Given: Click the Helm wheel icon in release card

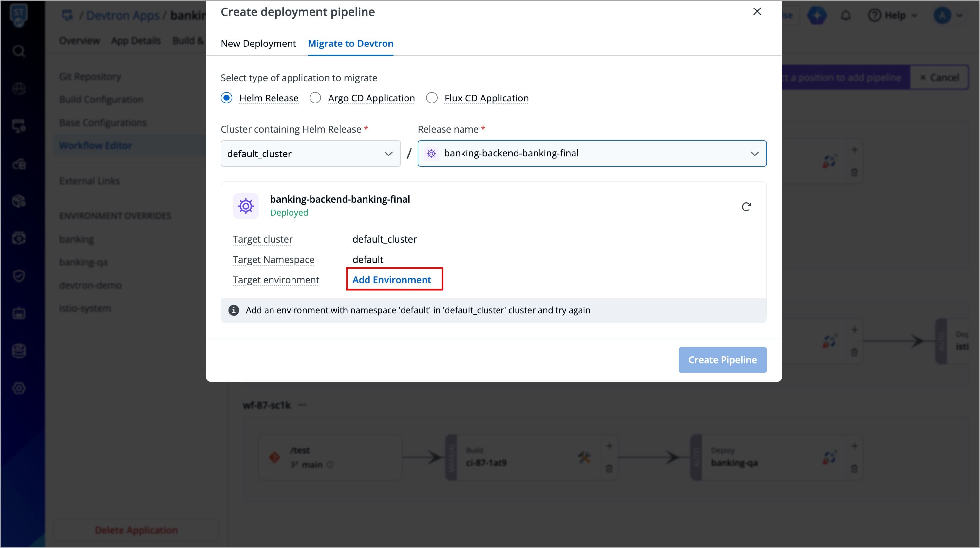Looking at the screenshot, I should (x=246, y=206).
